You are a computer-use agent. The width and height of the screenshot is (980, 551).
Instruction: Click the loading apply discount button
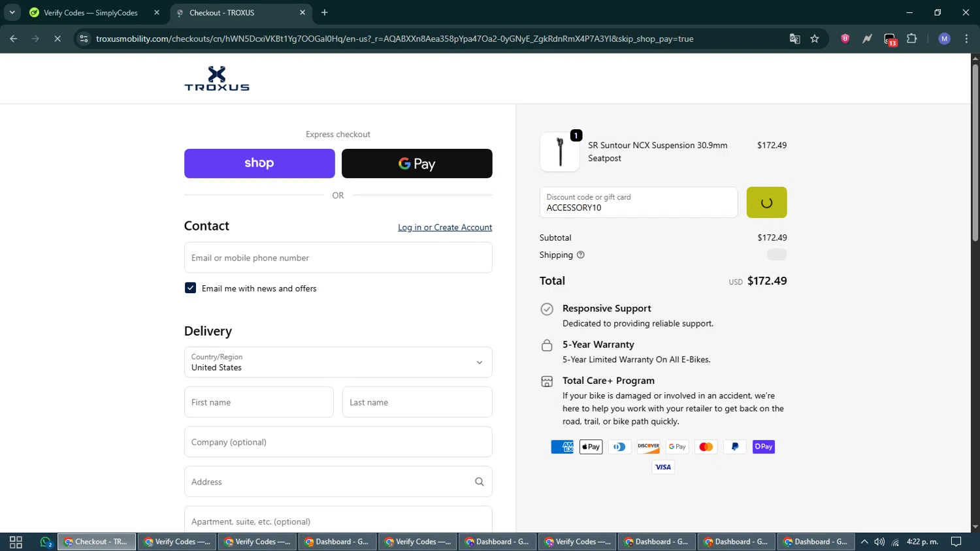766,202
